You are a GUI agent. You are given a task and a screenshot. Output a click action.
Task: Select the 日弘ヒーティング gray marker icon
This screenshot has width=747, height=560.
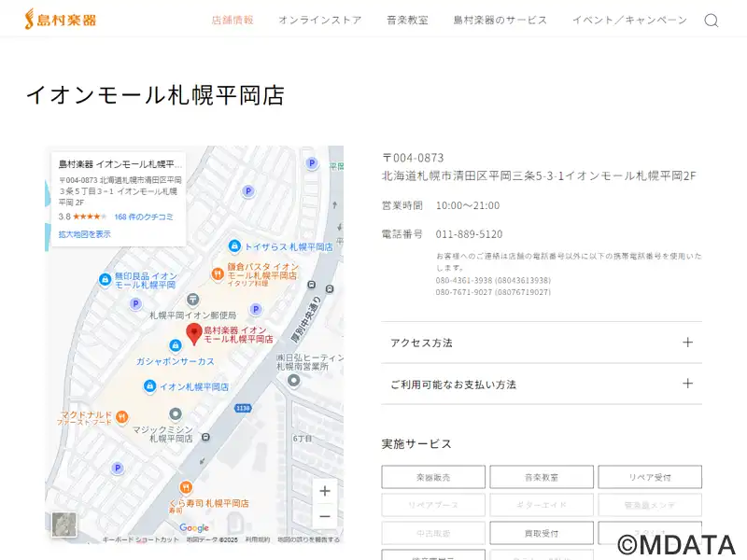(x=293, y=381)
